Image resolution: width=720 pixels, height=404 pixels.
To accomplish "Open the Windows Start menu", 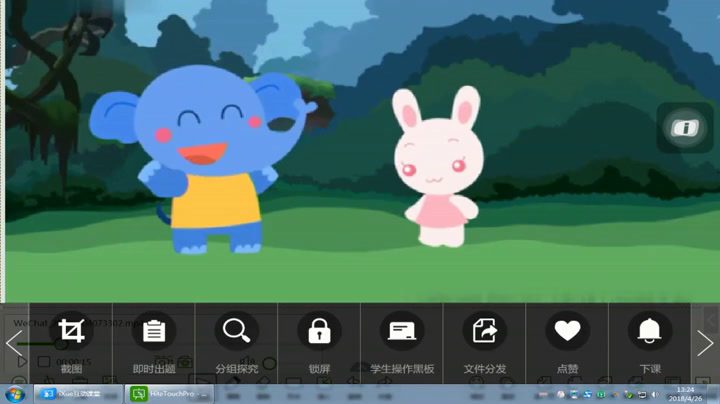I will coord(15,394).
